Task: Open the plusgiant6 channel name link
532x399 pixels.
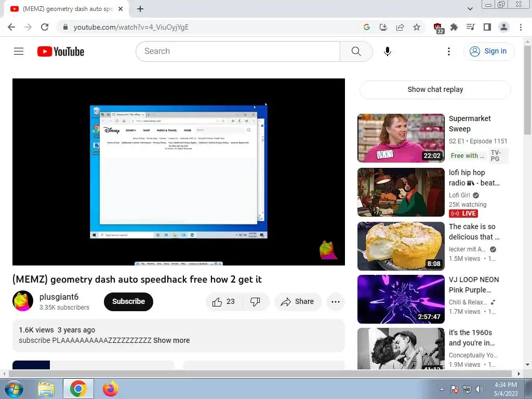Action: pyautogui.click(x=59, y=297)
